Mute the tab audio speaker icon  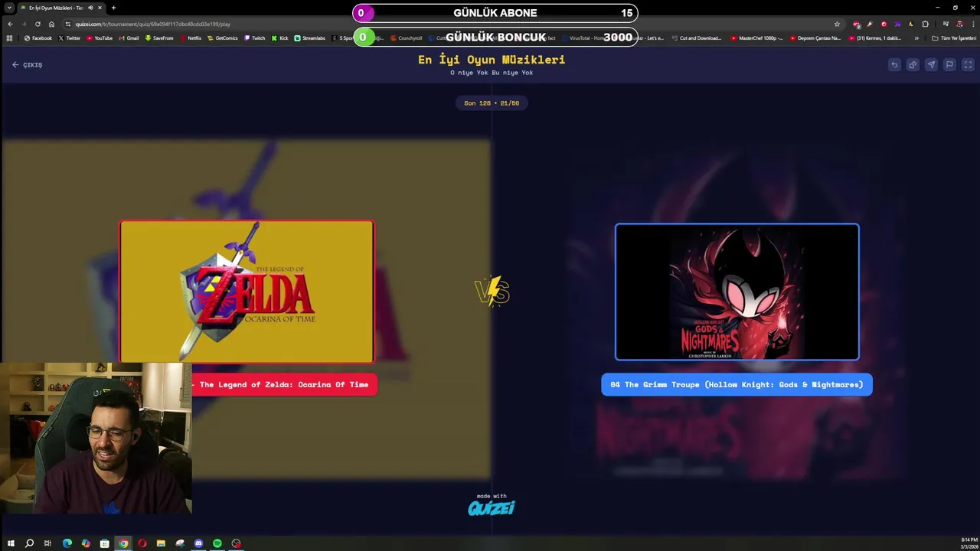(x=90, y=8)
